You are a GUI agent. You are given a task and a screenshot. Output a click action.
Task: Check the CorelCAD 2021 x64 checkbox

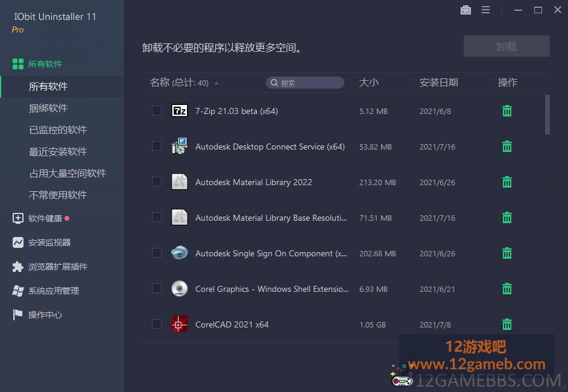pos(157,323)
